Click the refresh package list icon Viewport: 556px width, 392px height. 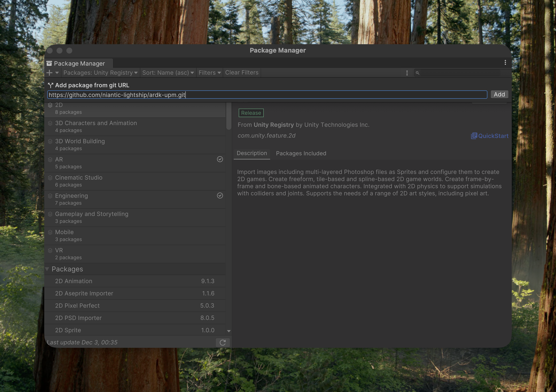(223, 343)
